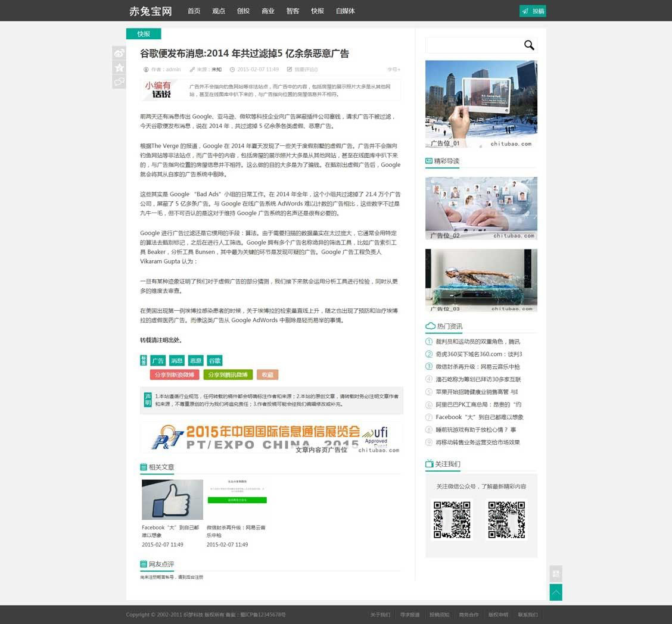The image size is (672, 624).
Task: Go to 自媒体 in the top navigation
Action: point(345,11)
